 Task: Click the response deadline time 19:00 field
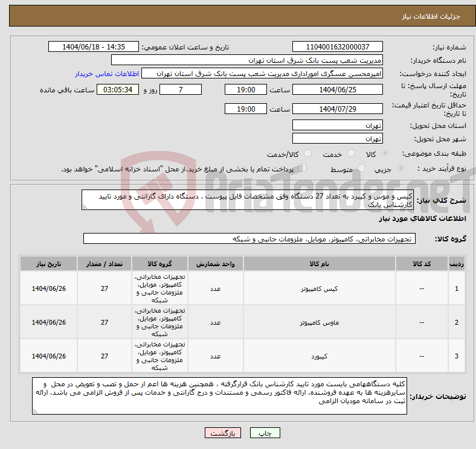(246, 89)
